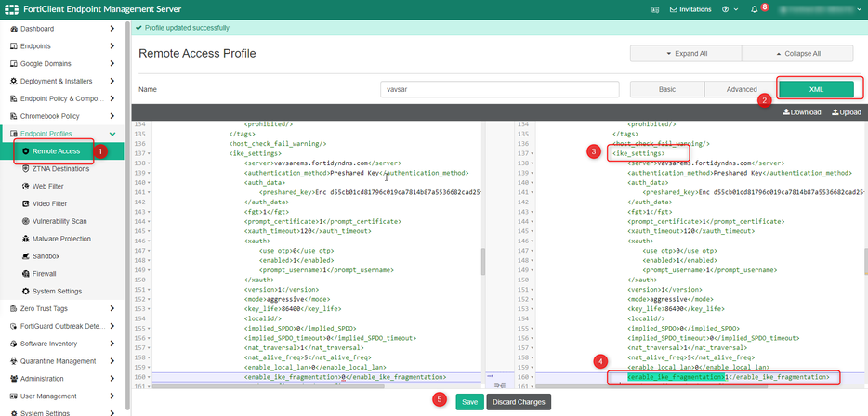Click the Endpoint Policy & Components icon

pyautogui.click(x=14, y=98)
